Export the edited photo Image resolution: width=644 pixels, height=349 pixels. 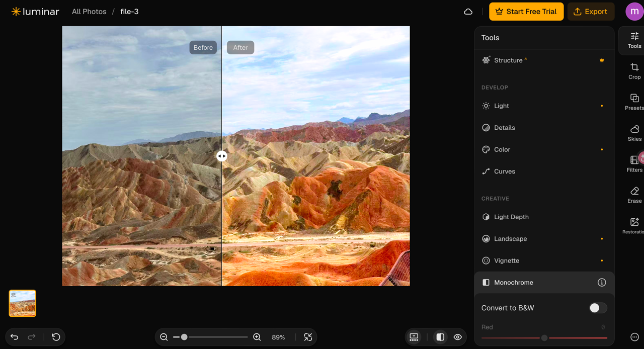(591, 12)
